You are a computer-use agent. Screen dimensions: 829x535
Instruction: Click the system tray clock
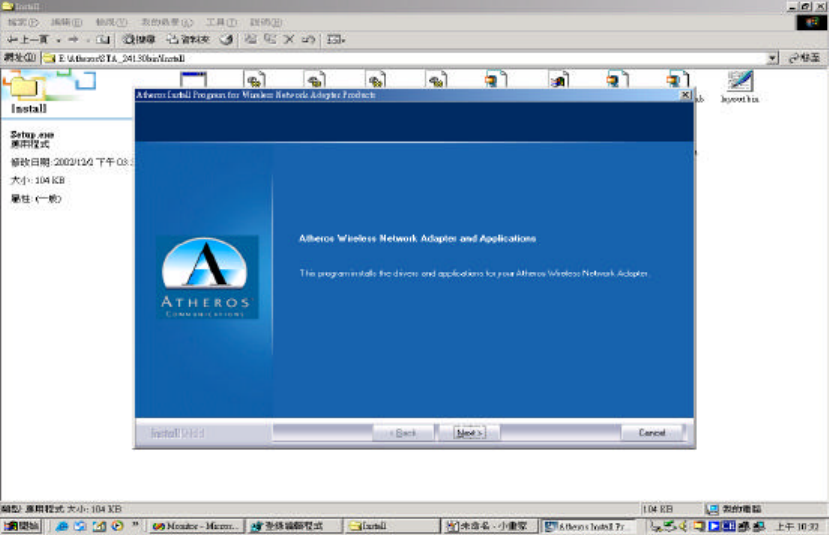click(797, 527)
